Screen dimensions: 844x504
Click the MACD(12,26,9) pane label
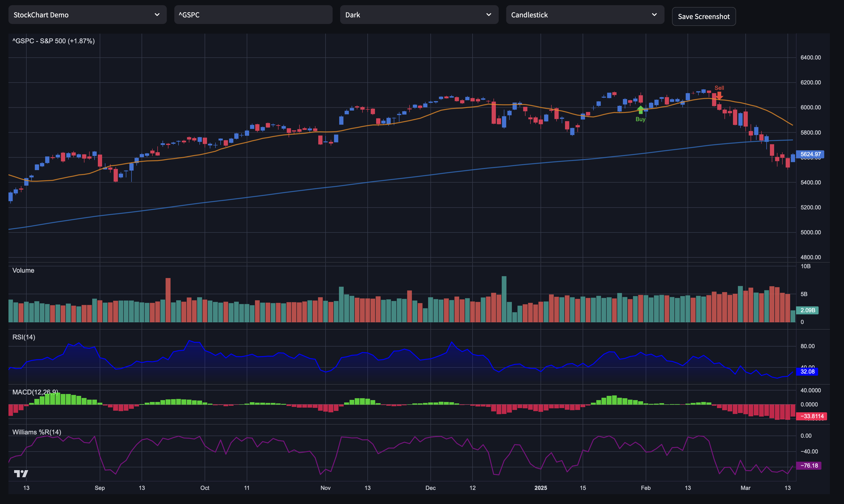tap(35, 392)
